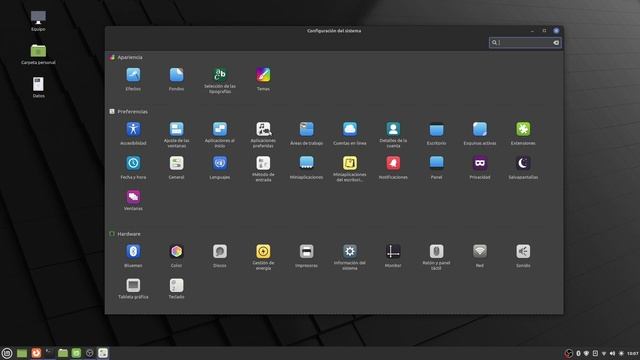Open the General preferences
This screenshot has width=640, height=360.
176,167
